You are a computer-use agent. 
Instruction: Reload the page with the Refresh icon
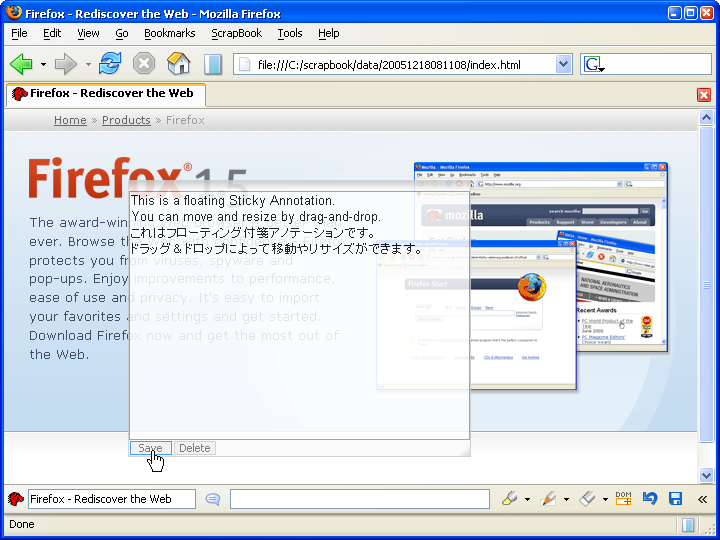[110, 63]
